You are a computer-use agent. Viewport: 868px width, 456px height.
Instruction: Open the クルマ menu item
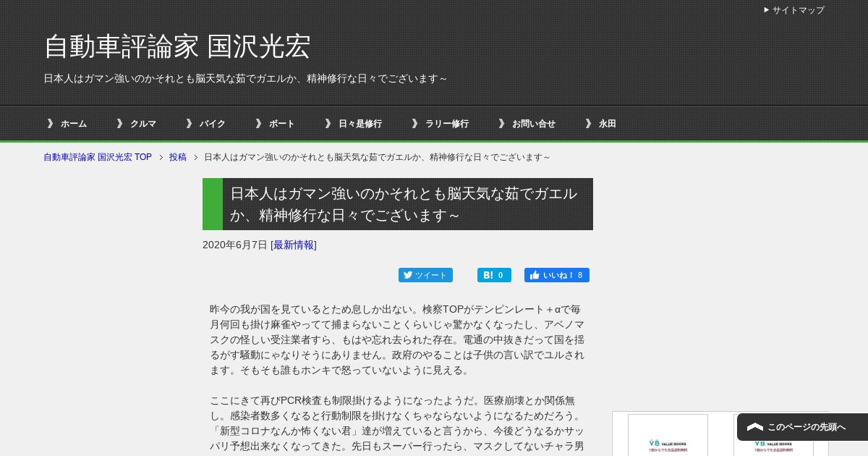pos(136,124)
